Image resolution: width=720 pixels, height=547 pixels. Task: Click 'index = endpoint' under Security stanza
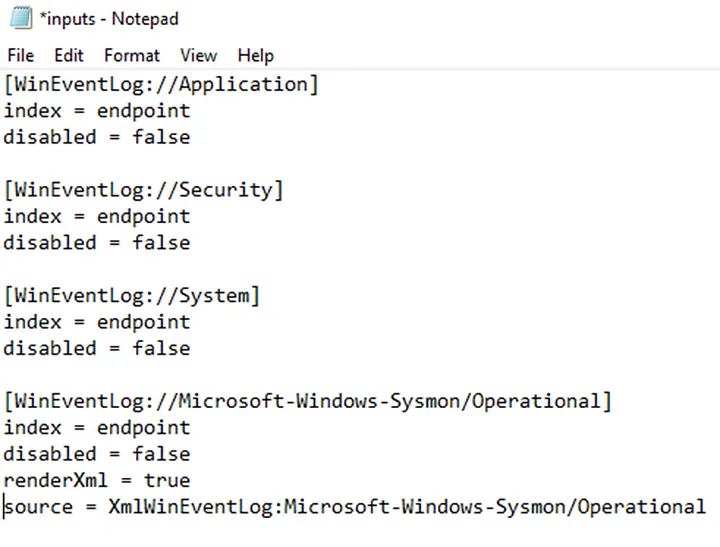click(x=97, y=217)
